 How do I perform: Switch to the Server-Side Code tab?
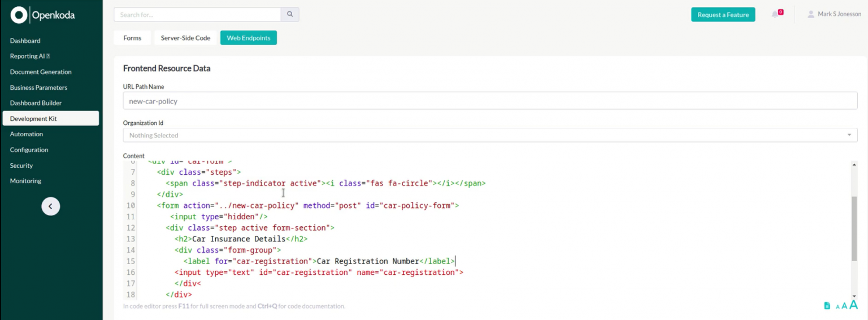click(x=185, y=38)
